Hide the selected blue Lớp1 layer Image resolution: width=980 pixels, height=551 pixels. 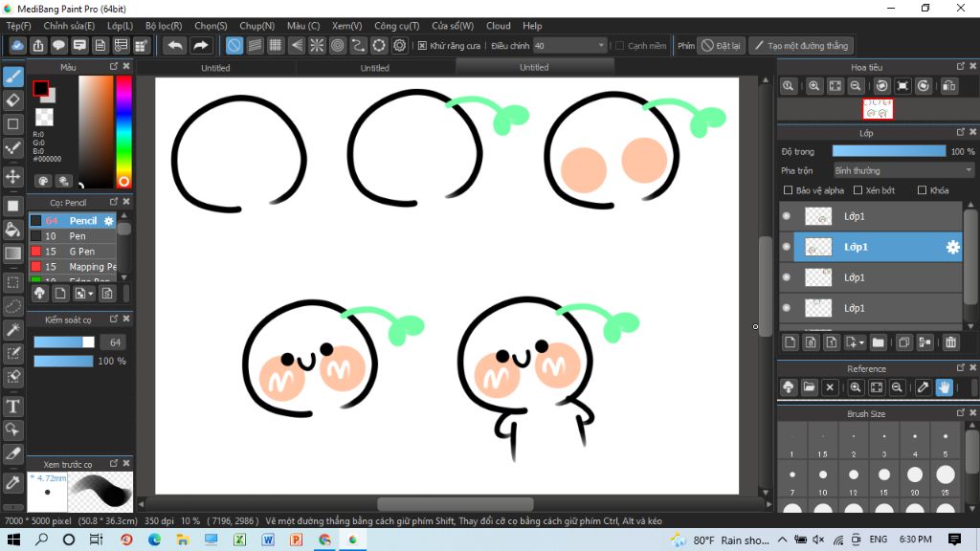pos(787,247)
